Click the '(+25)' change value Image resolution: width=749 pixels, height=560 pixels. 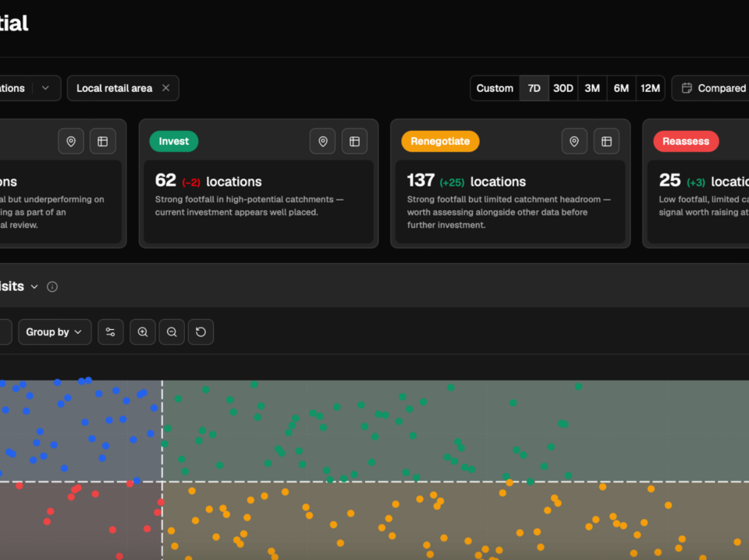452,183
